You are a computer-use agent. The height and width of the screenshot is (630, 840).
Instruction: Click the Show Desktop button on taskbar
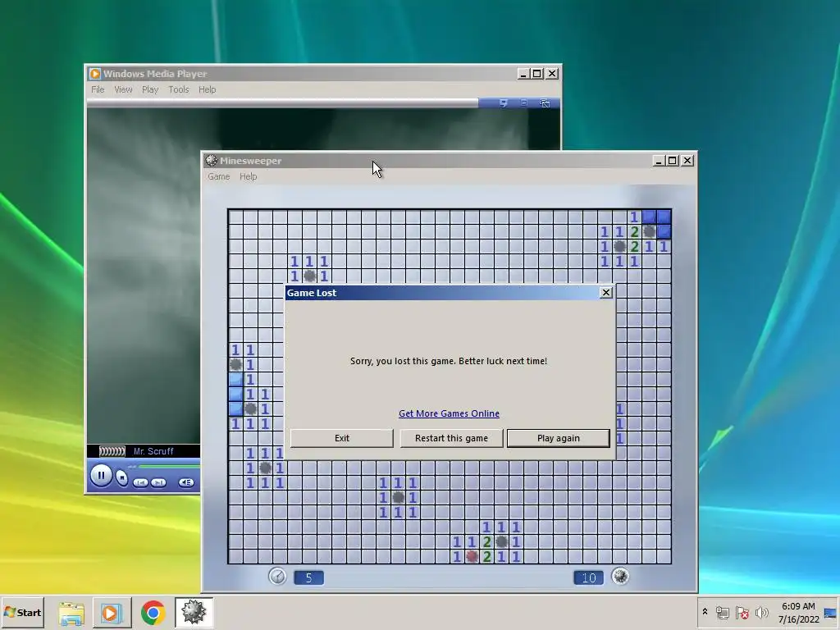pos(831,613)
